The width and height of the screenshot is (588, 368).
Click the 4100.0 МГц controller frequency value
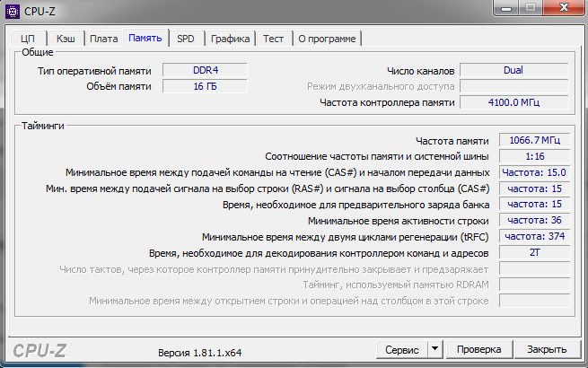[x=513, y=102]
